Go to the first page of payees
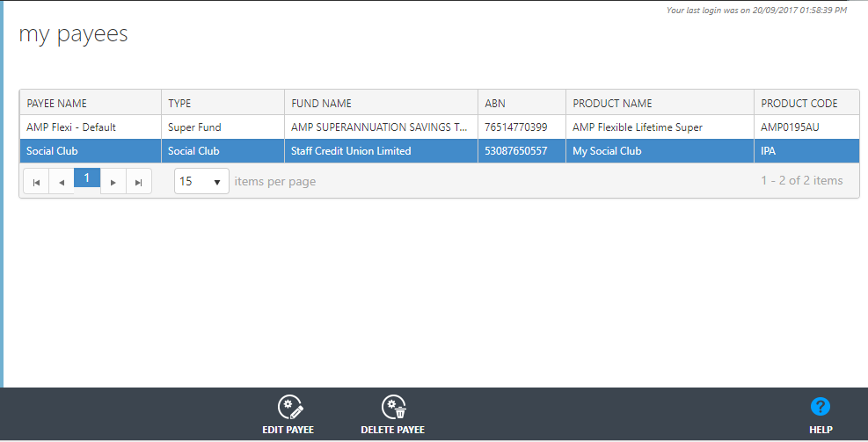The height and width of the screenshot is (442, 868). [x=36, y=181]
